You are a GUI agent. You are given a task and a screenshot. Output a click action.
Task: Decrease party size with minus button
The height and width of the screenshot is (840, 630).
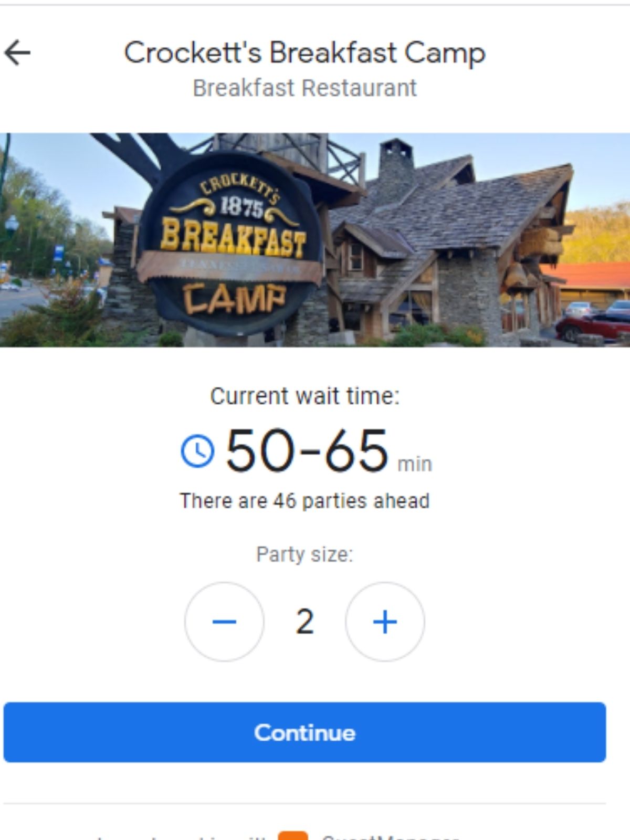pyautogui.click(x=224, y=622)
